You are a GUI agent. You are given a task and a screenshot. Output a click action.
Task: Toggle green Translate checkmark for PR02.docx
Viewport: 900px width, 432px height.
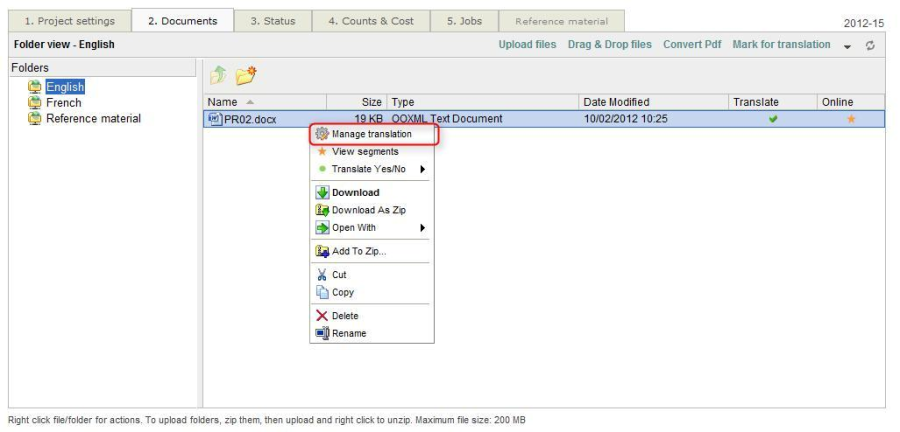(x=772, y=119)
